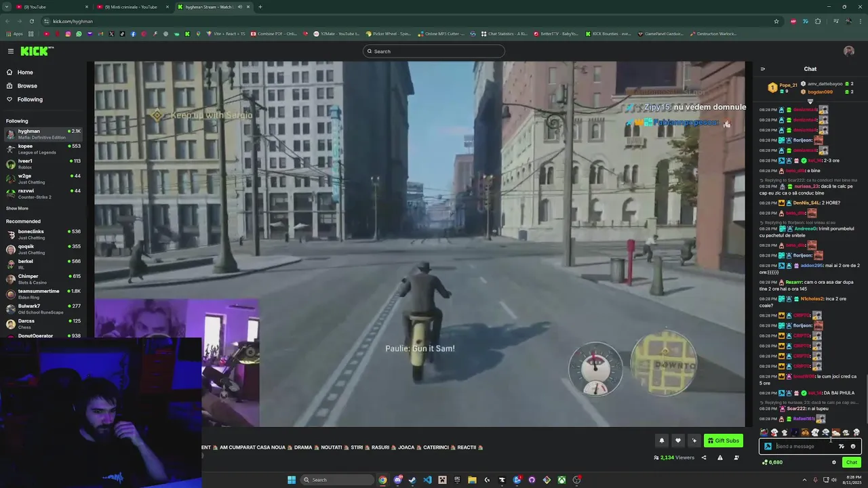Image resolution: width=868 pixels, height=488 pixels.
Task: Open razvwl Counter-Strike 2 channel
Action: 43,194
